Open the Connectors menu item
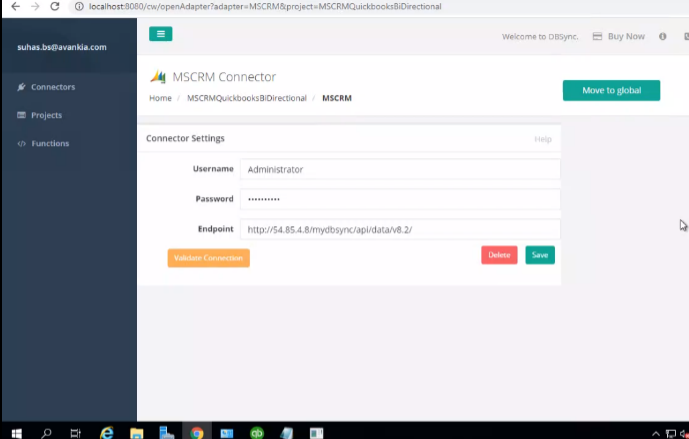Viewport: 689px width, 439px height. [x=52, y=87]
